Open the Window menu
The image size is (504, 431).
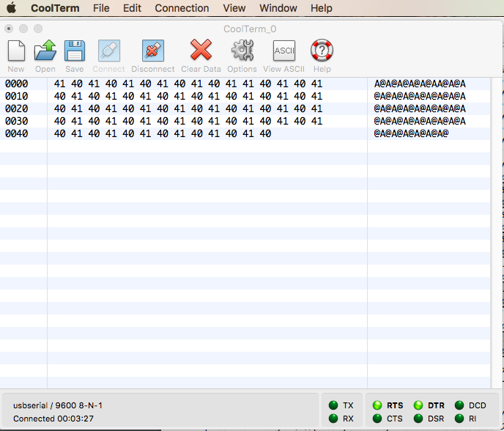pos(278,8)
